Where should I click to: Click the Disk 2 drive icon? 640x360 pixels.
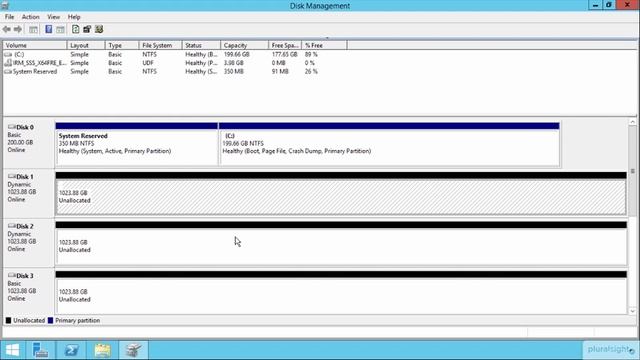pos(12,226)
